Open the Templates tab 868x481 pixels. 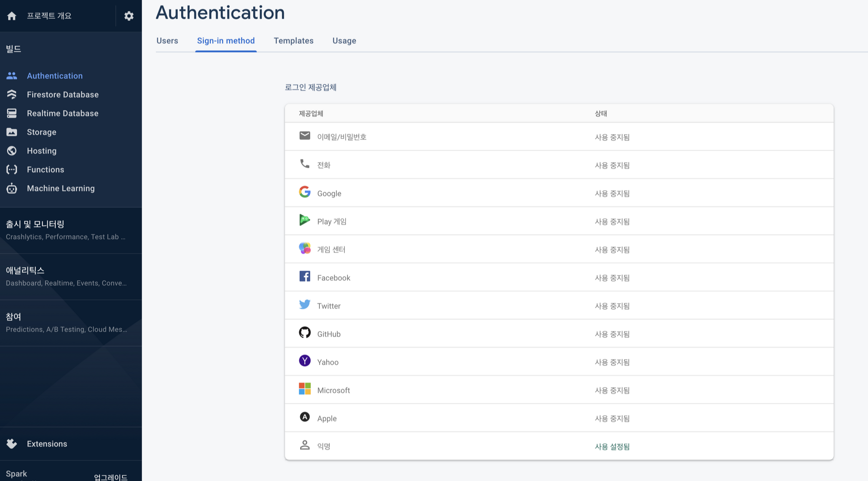[x=294, y=41]
